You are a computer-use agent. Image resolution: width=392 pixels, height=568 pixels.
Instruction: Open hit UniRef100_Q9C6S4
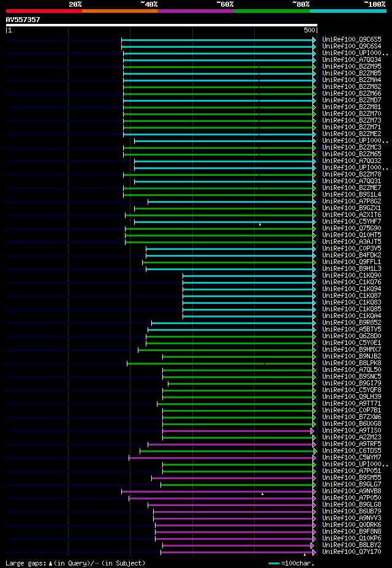click(352, 47)
